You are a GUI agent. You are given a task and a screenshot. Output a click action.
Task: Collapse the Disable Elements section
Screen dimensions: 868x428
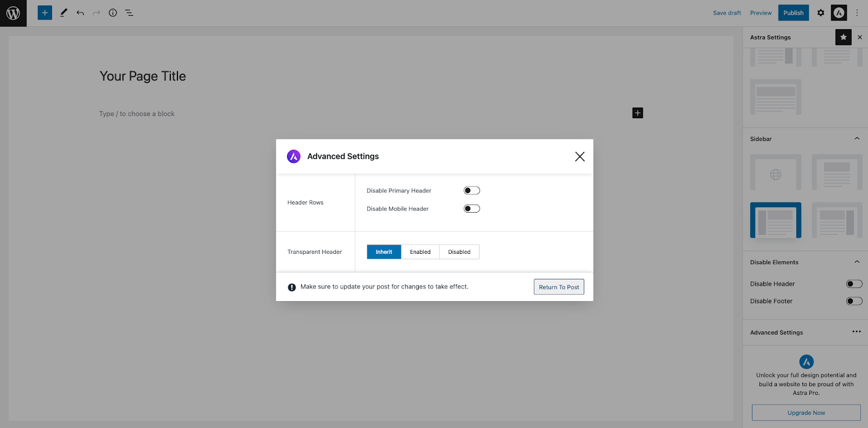coord(857,262)
